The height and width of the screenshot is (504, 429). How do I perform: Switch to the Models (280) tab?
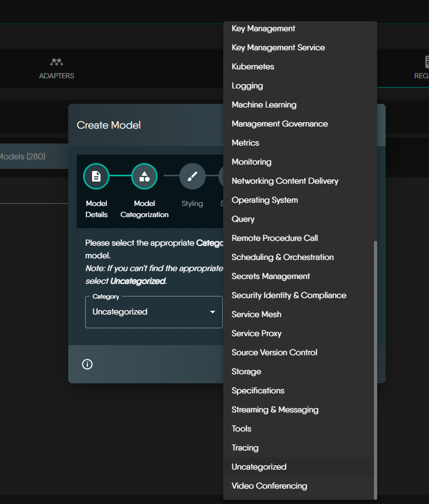23,156
